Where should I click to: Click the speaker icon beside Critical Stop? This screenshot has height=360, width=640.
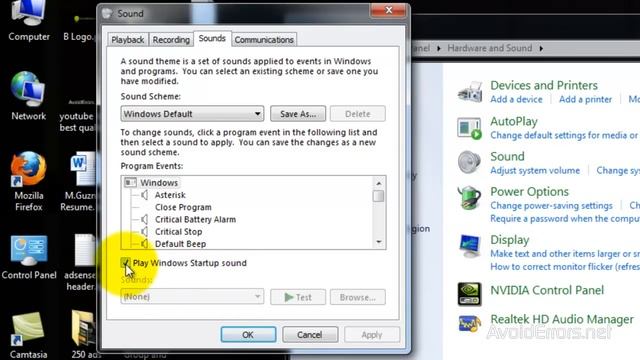[144, 232]
